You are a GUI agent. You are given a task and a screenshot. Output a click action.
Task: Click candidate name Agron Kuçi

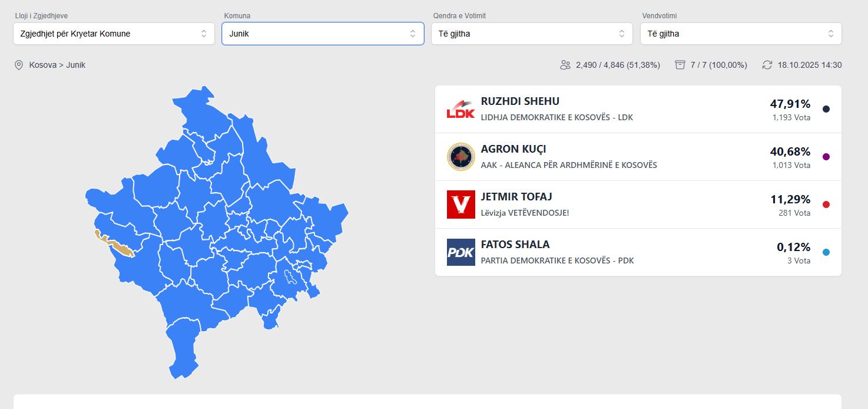[x=513, y=149]
